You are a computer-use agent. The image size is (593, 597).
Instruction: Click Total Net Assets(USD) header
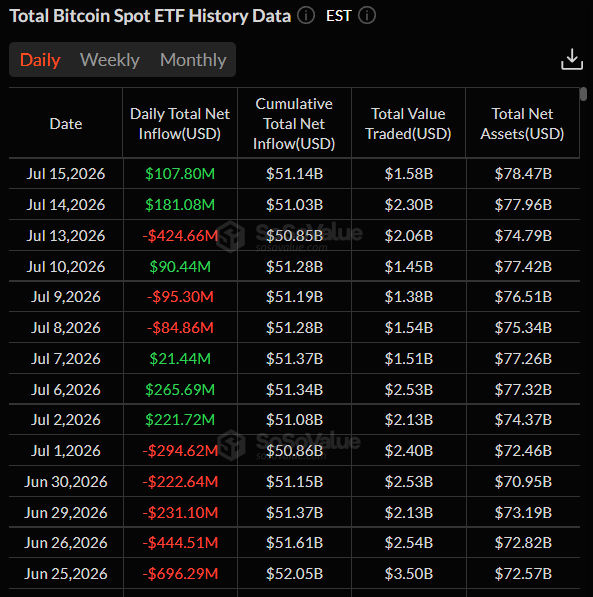point(522,124)
